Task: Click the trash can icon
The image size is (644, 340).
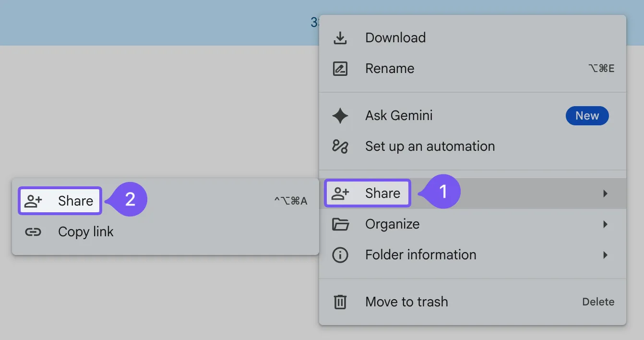Action: click(x=340, y=302)
